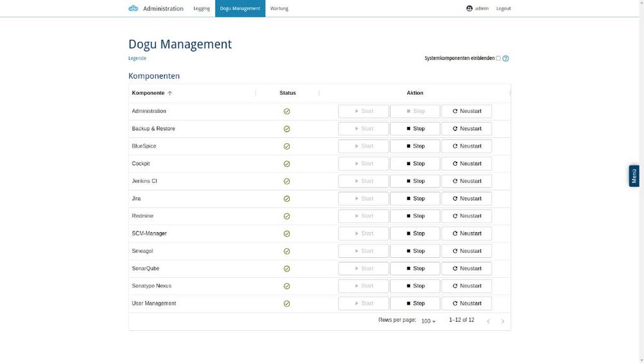Screen dimensions: 644x363
Task: Sort by the Komponente column header
Action: [148, 93]
